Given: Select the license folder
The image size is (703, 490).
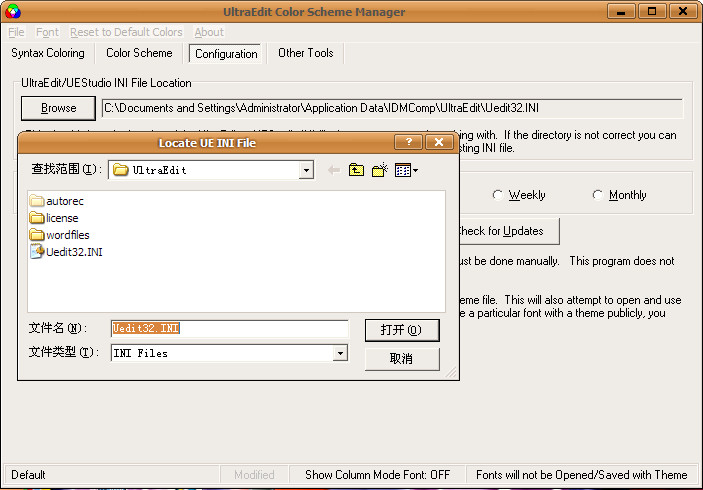Looking at the screenshot, I should [54, 218].
